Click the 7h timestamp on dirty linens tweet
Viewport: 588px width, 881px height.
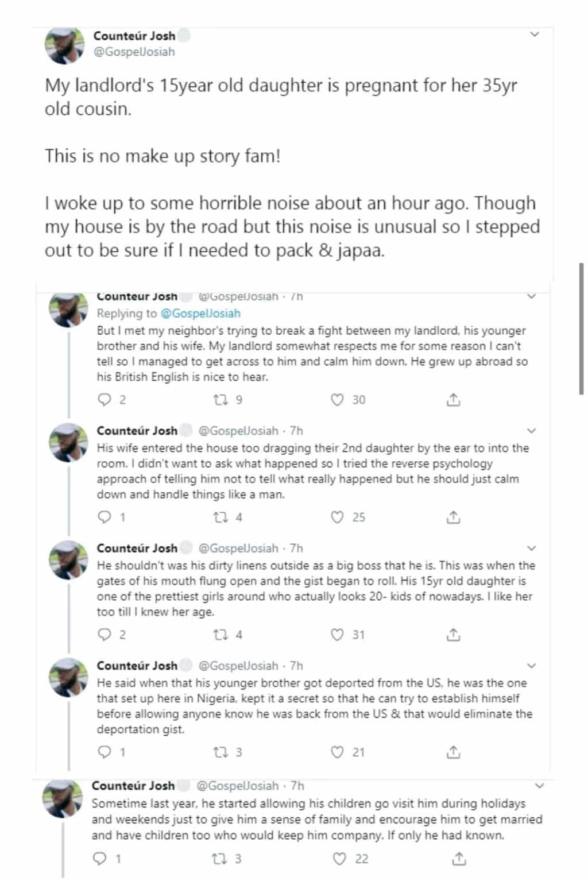[296, 548]
